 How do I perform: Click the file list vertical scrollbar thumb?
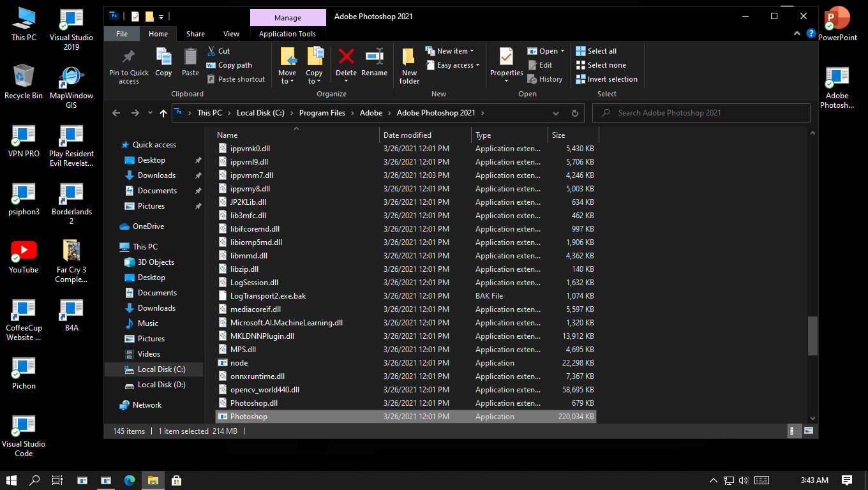(812, 336)
